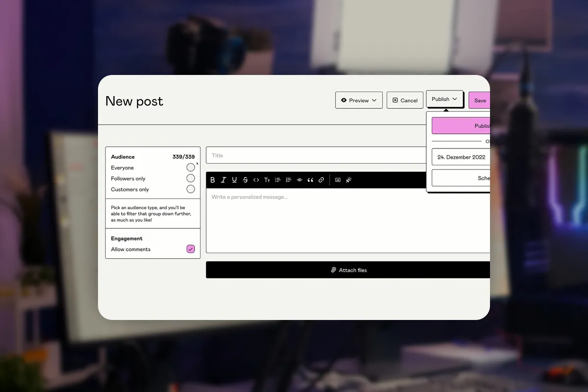Screen dimensions: 588x392
Task: Toggle bold formatting in the editor toolbar
Action: [213, 180]
